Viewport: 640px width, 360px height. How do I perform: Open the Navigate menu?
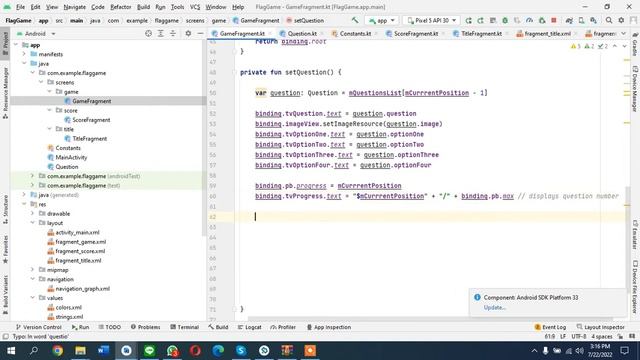pos(75,7)
